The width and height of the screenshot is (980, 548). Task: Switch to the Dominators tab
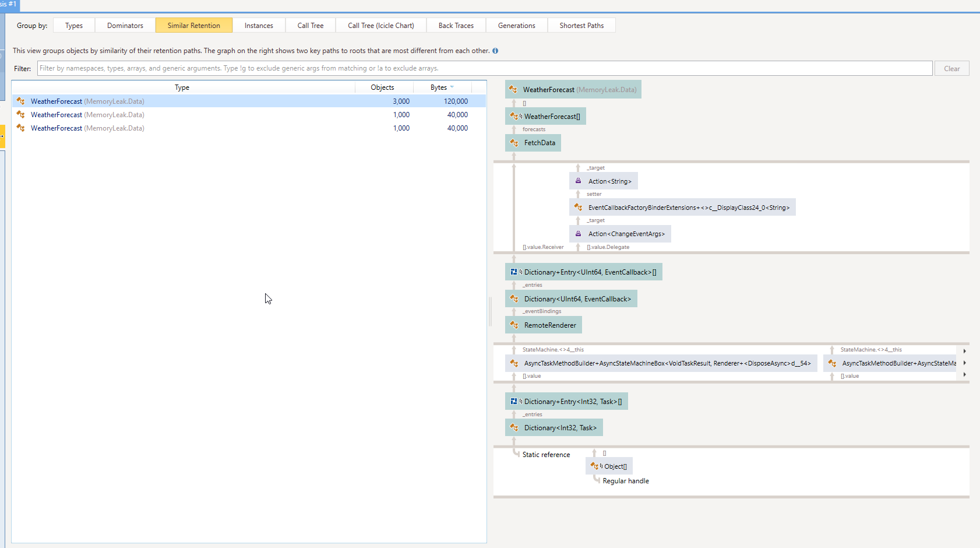point(125,25)
